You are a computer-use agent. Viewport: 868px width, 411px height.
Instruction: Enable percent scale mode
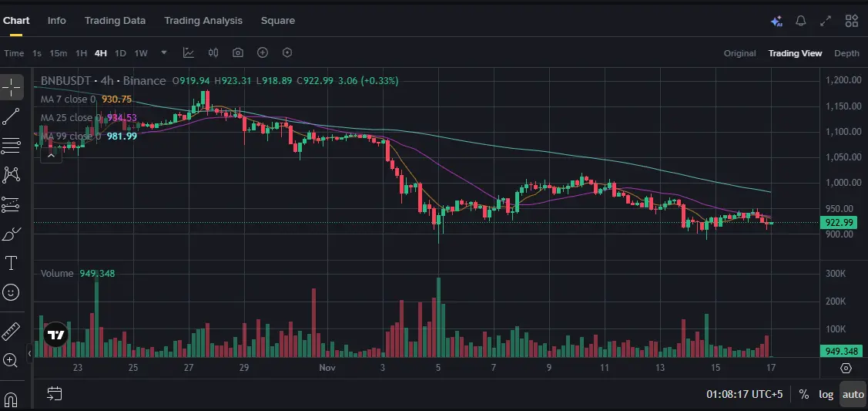803,394
